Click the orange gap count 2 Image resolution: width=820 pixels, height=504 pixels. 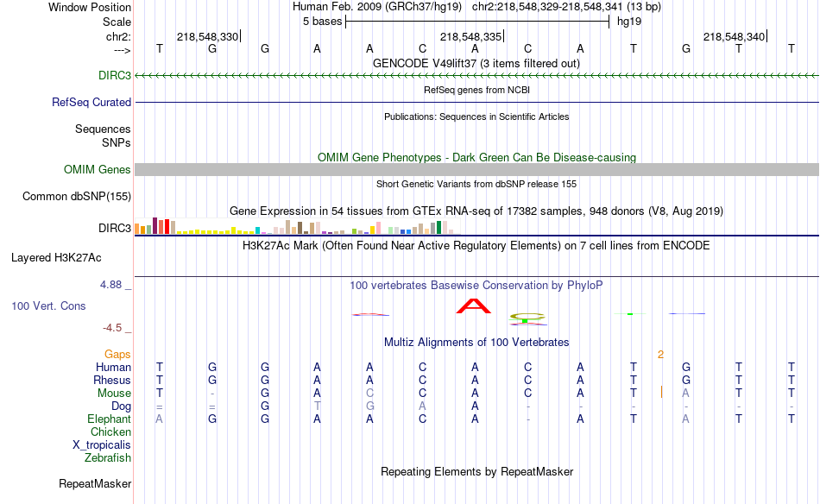(x=660, y=355)
